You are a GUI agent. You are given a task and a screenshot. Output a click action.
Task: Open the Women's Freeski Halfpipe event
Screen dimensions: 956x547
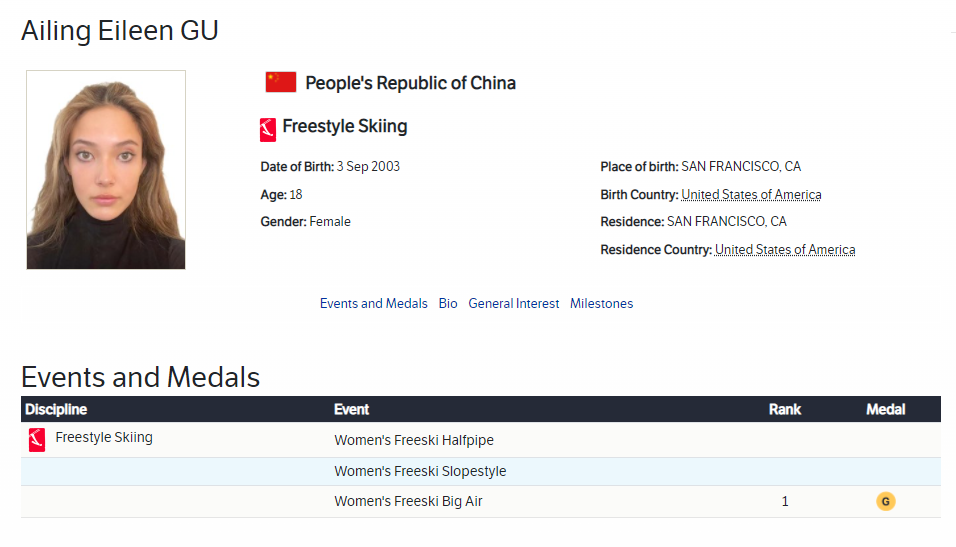click(414, 440)
